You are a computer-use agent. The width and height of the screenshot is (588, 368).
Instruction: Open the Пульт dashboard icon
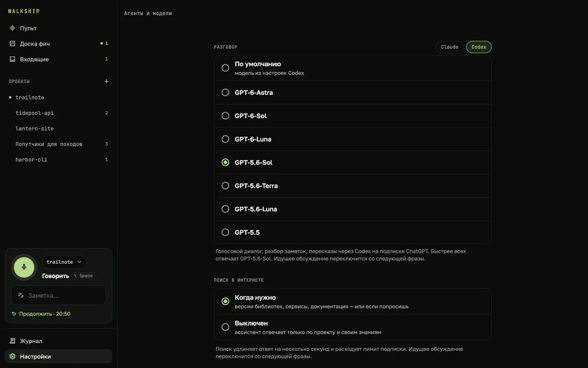12,28
